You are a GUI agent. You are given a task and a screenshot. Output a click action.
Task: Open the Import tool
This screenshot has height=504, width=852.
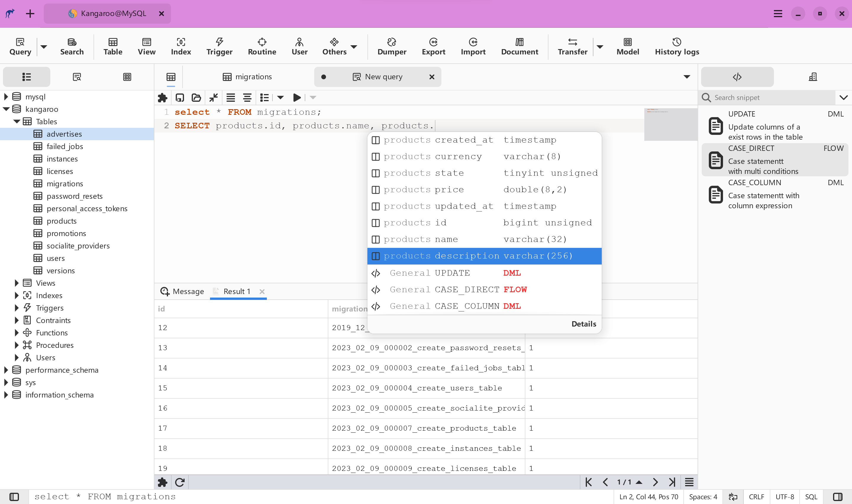pyautogui.click(x=473, y=46)
